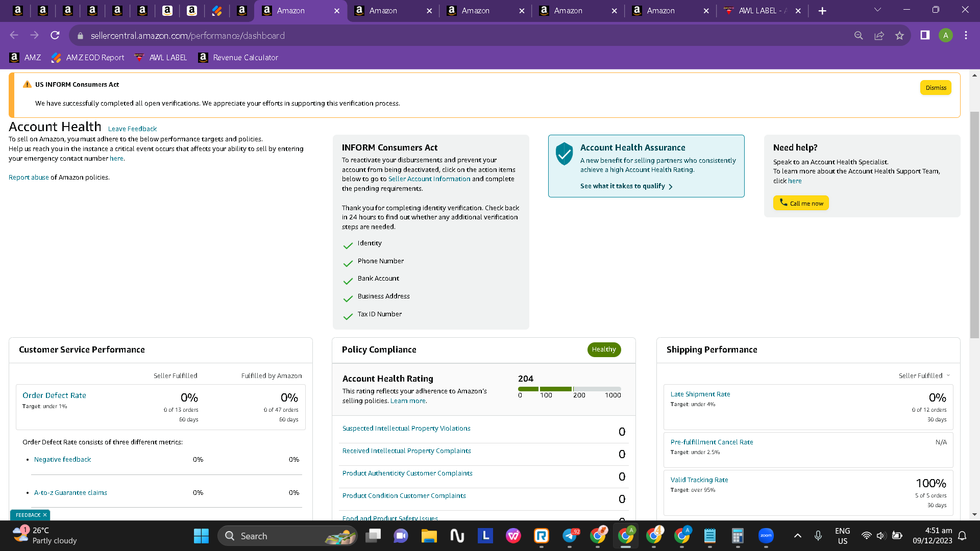Switch to the second Amazon labeled tab

tap(393, 11)
